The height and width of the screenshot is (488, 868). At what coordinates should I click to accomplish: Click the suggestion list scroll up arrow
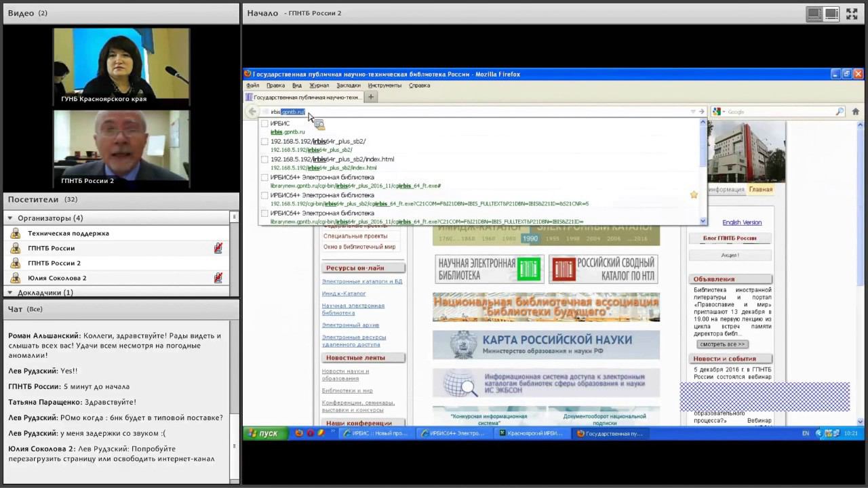pos(703,123)
